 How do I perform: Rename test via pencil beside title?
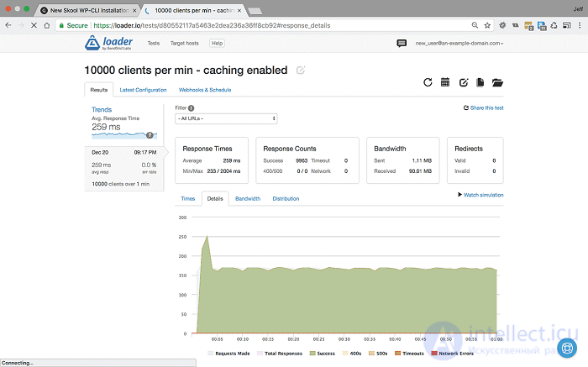(x=301, y=70)
